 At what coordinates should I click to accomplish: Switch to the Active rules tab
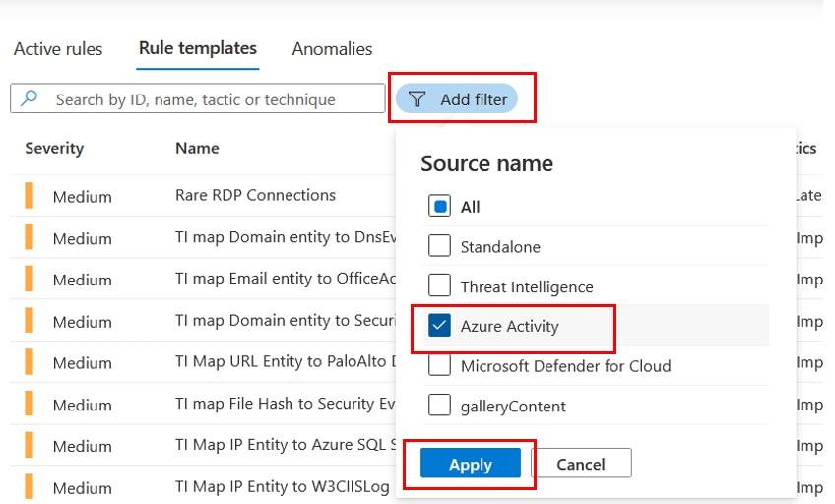[58, 49]
